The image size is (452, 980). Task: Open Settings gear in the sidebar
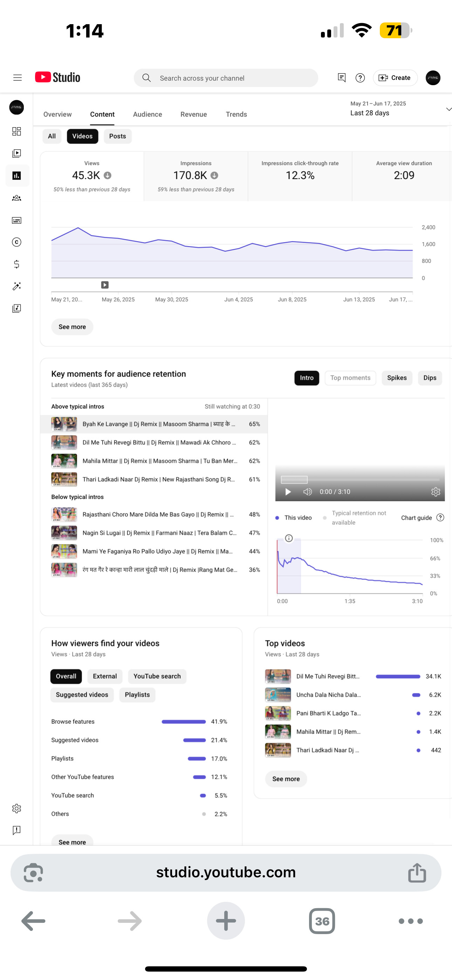[16, 808]
